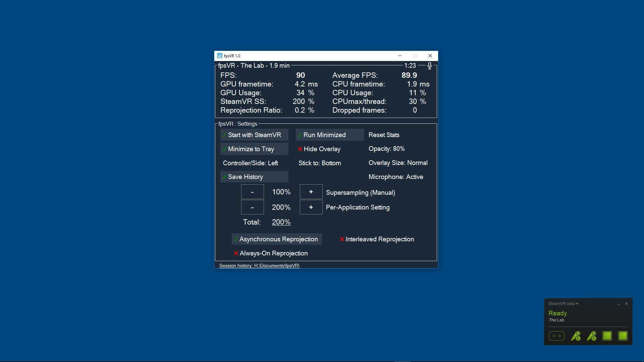Open the Session history folder link
The height and width of the screenshot is (362, 644).
pyautogui.click(x=259, y=265)
